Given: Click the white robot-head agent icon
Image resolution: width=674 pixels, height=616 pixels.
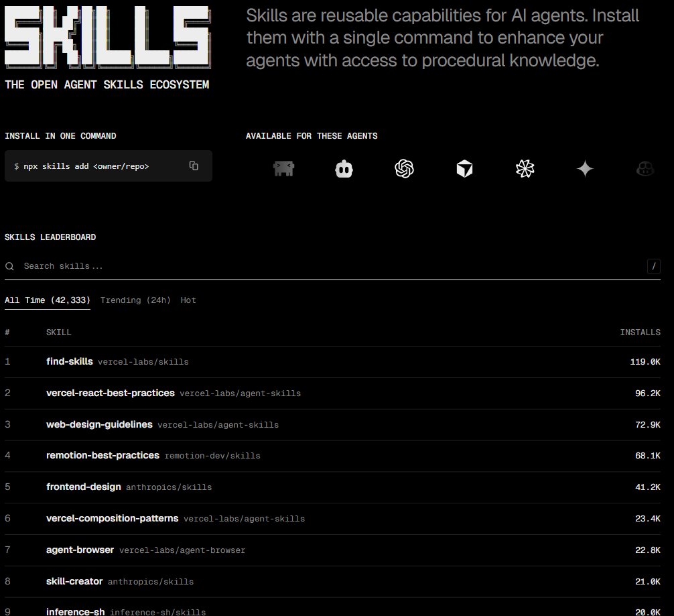Looking at the screenshot, I should pos(344,169).
